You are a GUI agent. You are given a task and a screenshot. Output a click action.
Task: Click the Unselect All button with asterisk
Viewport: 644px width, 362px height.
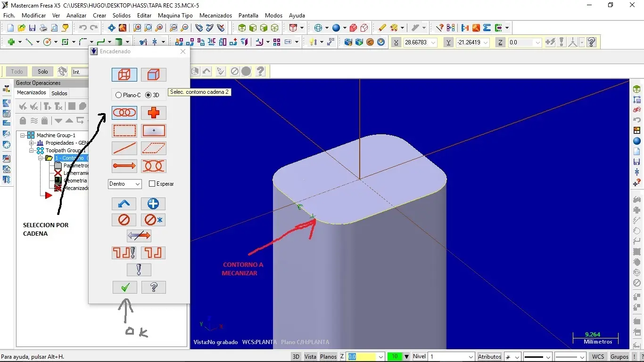pos(153,220)
